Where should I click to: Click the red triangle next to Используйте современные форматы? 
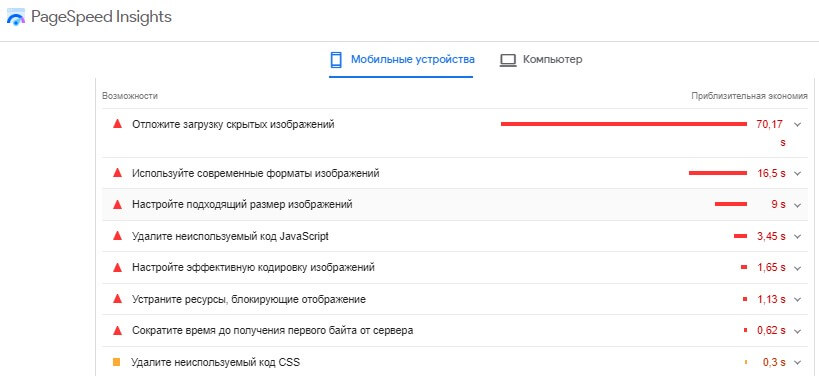click(x=118, y=173)
